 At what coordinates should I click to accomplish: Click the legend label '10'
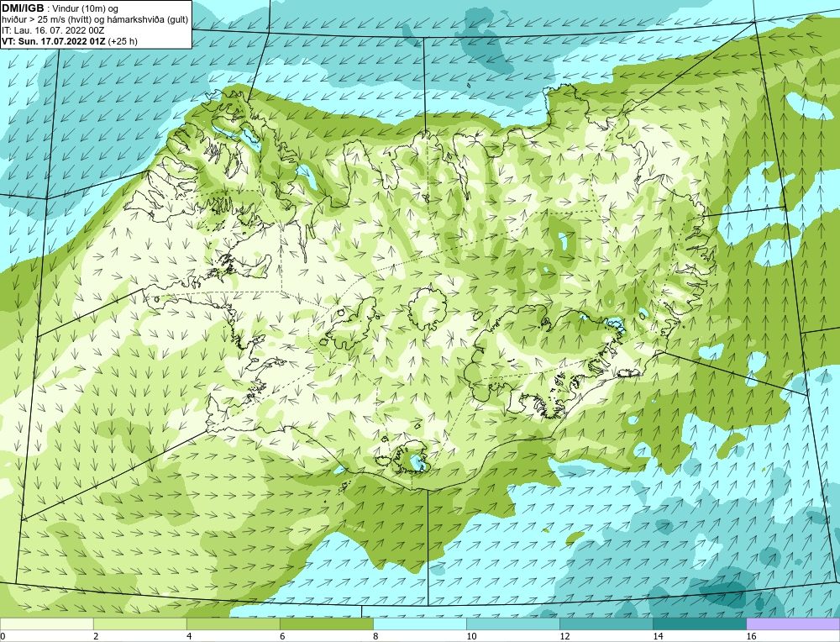click(471, 636)
